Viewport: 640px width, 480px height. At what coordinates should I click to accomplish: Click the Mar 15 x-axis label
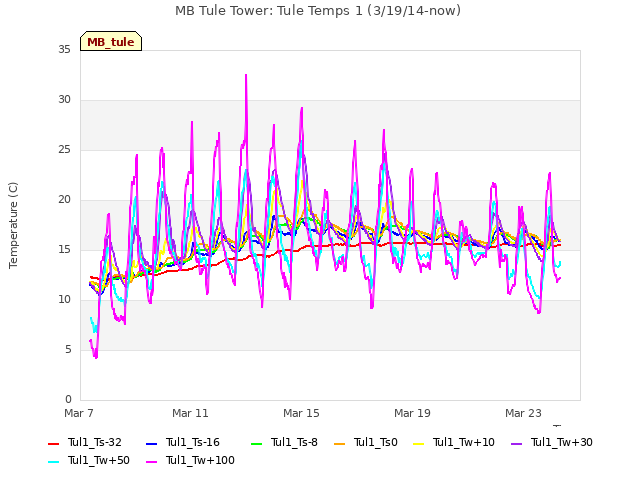(301, 413)
